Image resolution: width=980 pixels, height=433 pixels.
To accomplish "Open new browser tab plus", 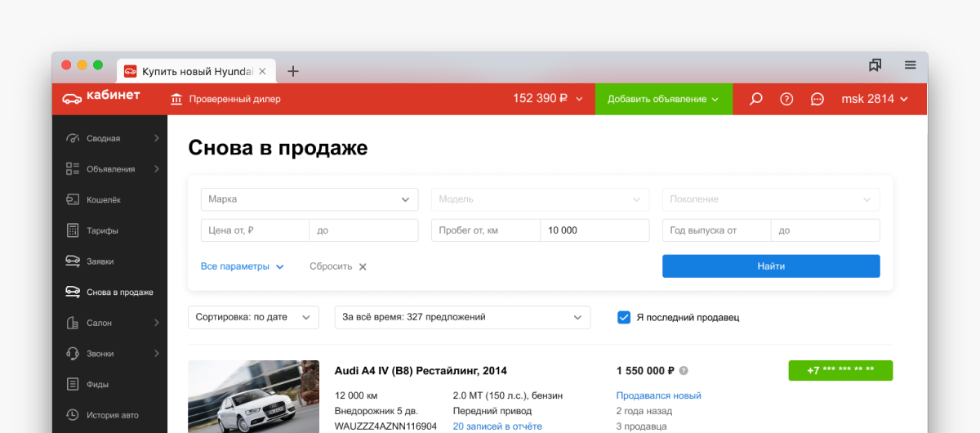I will pyautogui.click(x=293, y=71).
